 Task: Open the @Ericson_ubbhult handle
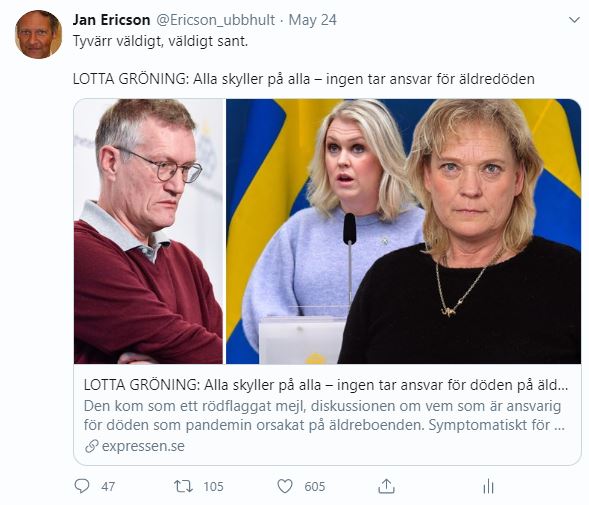pyautogui.click(x=215, y=20)
